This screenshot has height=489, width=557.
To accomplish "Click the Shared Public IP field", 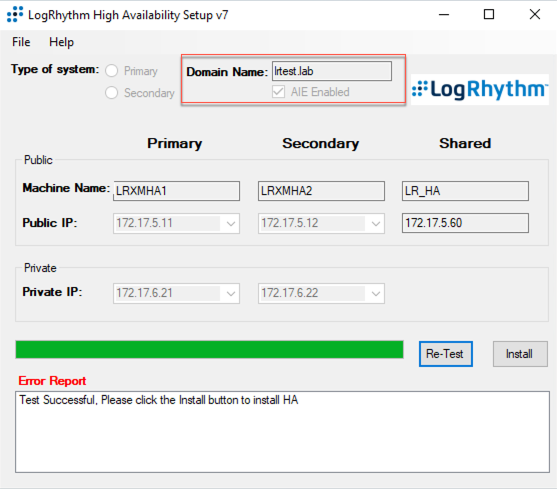I will 465,223.
